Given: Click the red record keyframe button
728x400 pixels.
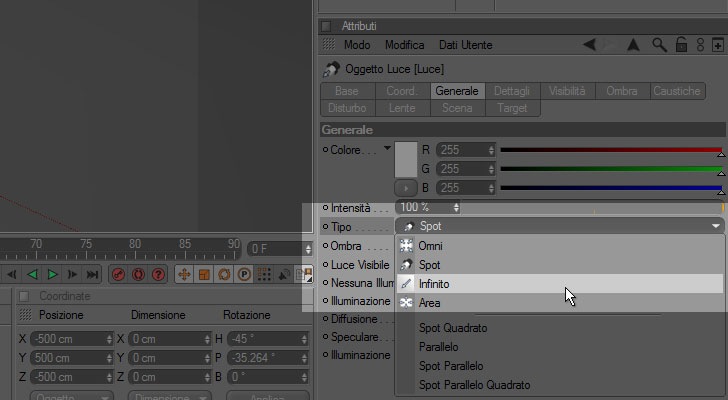Looking at the screenshot, I should tap(118, 274).
